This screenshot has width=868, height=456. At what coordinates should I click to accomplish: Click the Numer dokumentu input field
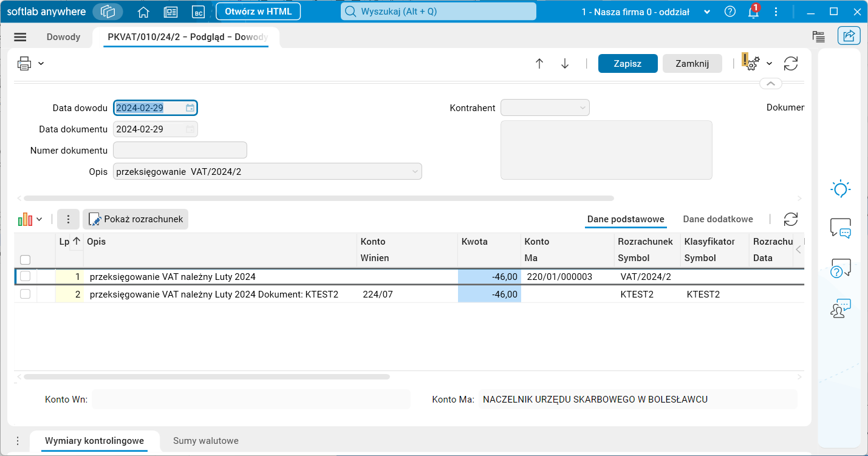(180, 150)
